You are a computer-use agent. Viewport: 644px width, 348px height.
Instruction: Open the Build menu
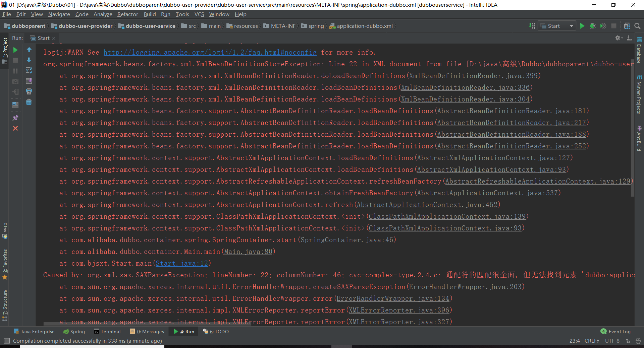(150, 14)
